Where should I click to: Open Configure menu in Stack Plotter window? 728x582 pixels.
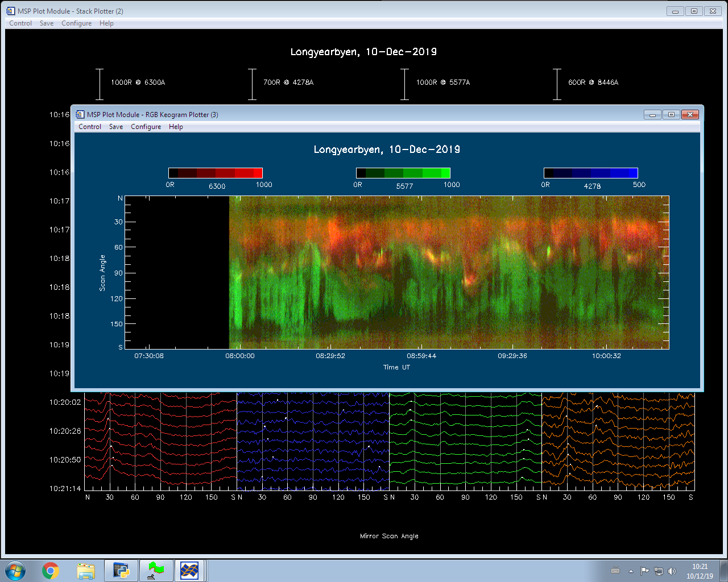tap(76, 23)
